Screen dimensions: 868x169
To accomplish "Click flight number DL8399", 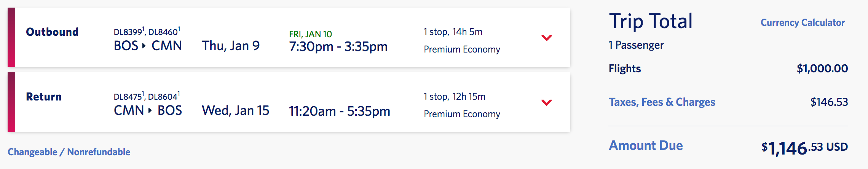I will pos(128,32).
